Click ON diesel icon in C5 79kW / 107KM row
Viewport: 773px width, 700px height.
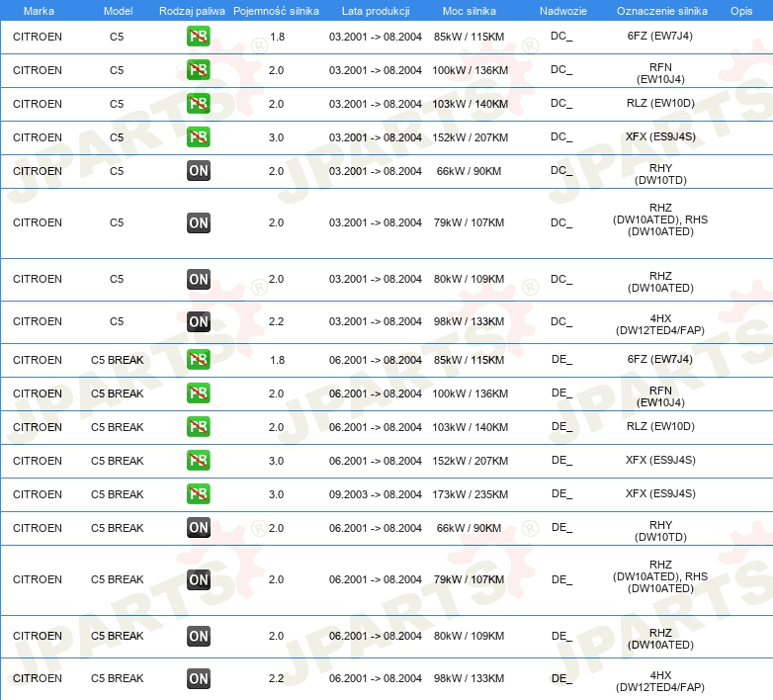tap(198, 222)
